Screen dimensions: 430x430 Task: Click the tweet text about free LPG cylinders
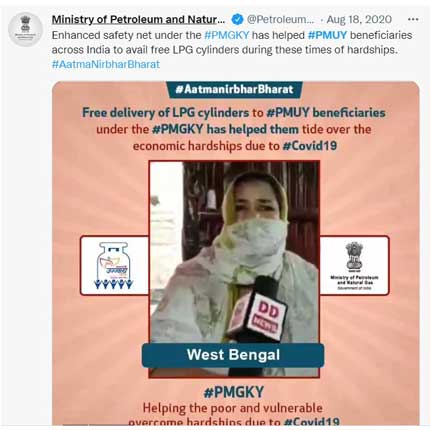coord(232,42)
